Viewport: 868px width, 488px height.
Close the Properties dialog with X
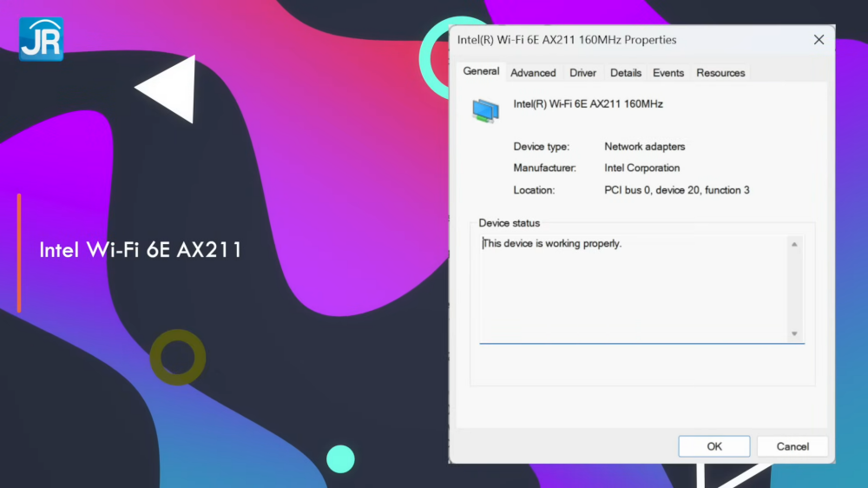tap(819, 40)
